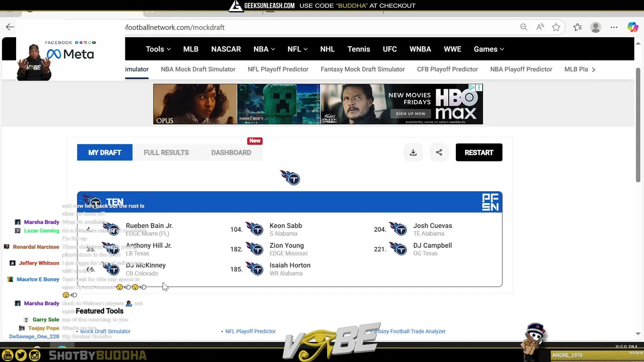
Task: Open the WNBA menu item
Action: (x=420, y=49)
